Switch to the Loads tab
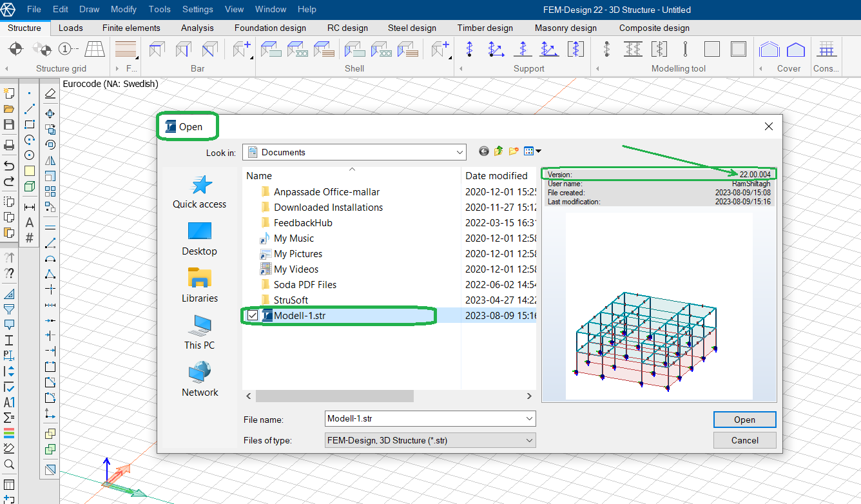This screenshot has height=504, width=861. pyautogui.click(x=71, y=28)
